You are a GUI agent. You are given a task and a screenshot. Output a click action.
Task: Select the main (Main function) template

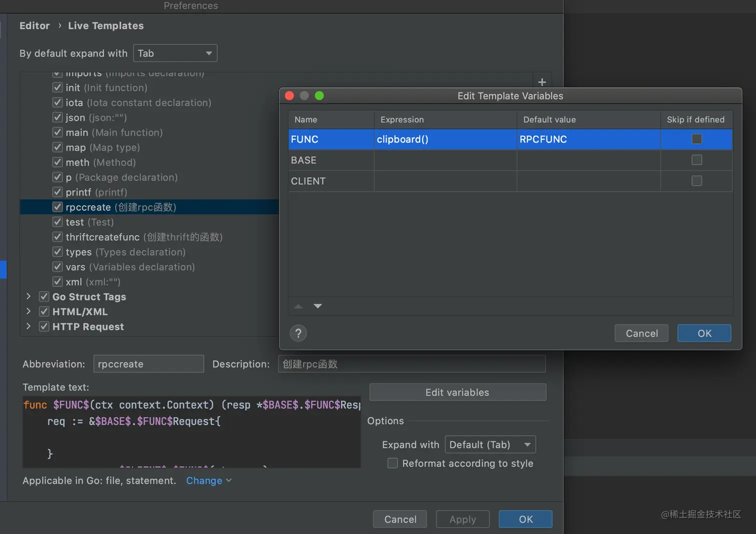[x=114, y=132]
